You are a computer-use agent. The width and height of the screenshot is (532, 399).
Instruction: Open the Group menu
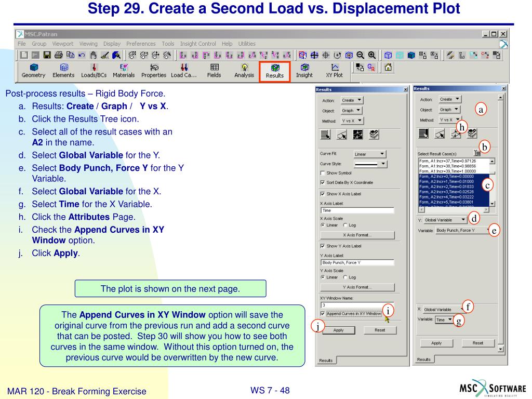(39, 44)
